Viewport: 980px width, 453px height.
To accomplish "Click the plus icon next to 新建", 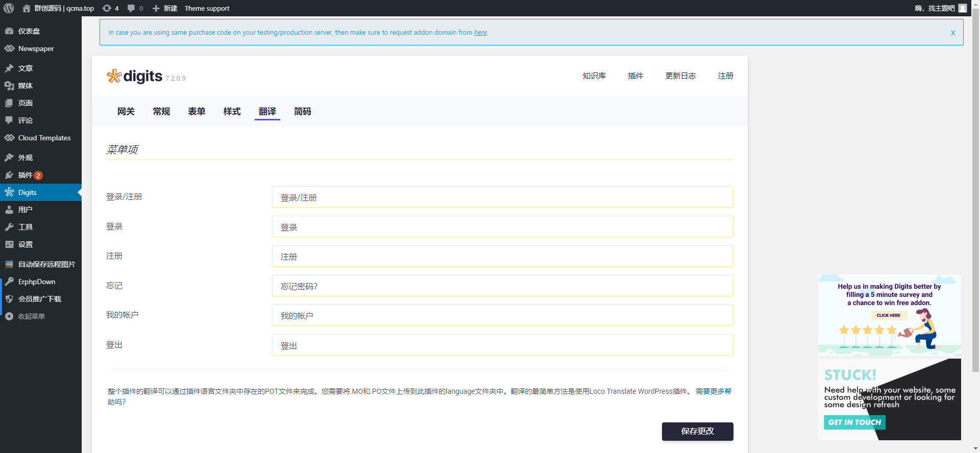I will pyautogui.click(x=156, y=8).
